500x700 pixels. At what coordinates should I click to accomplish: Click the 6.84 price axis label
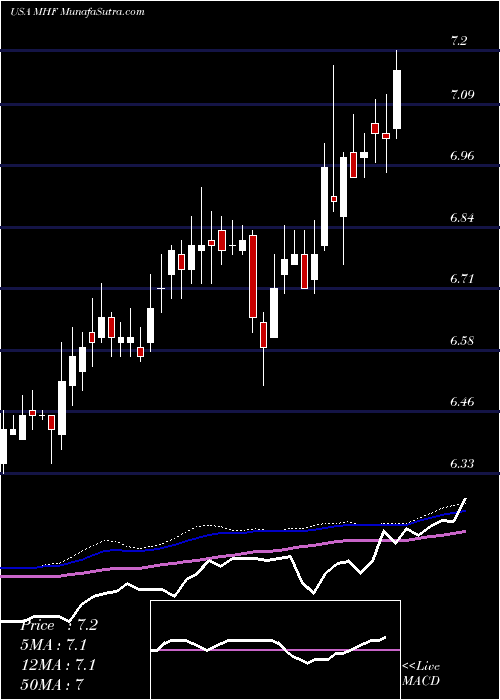click(463, 218)
